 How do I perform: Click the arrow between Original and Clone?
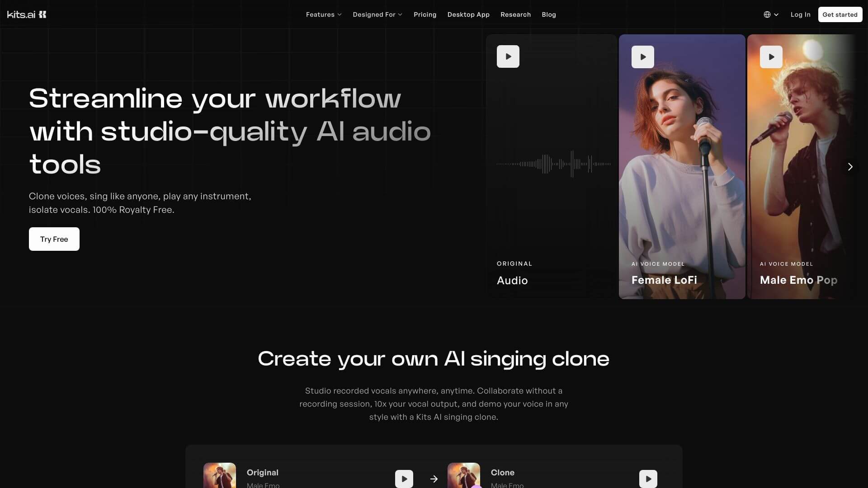[434, 479]
